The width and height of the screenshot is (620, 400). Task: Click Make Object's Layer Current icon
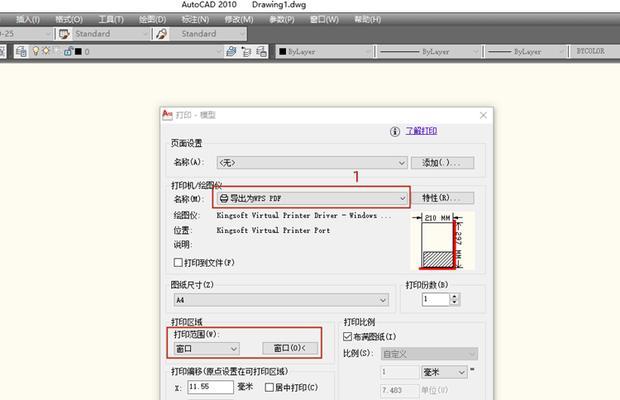point(231,51)
